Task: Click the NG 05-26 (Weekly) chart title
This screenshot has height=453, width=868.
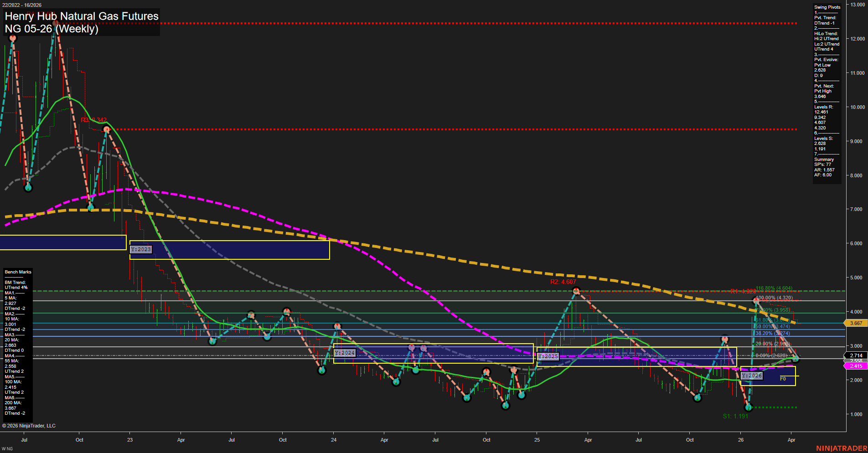Action: [52, 29]
